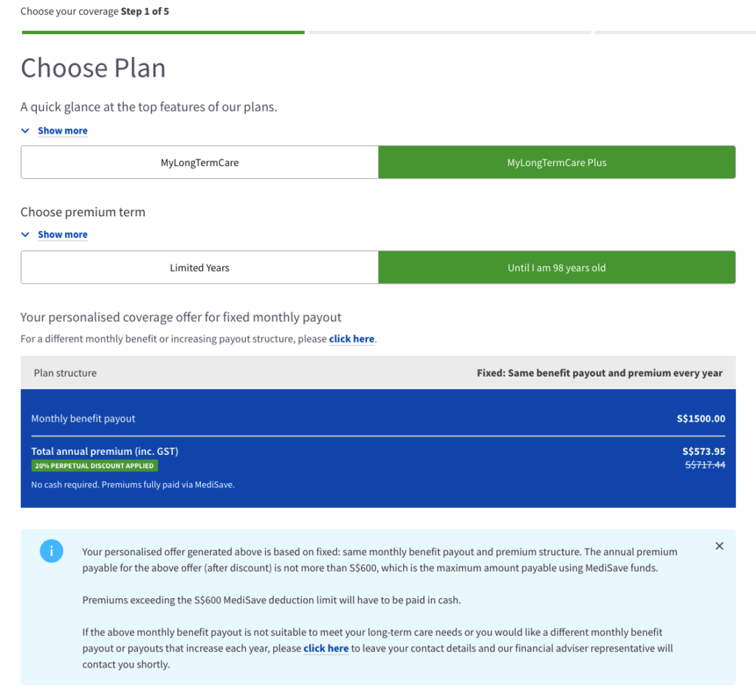Screen dimensions: 756x700
Task: Expand Show more under Choose premium term
Action: click(x=63, y=234)
